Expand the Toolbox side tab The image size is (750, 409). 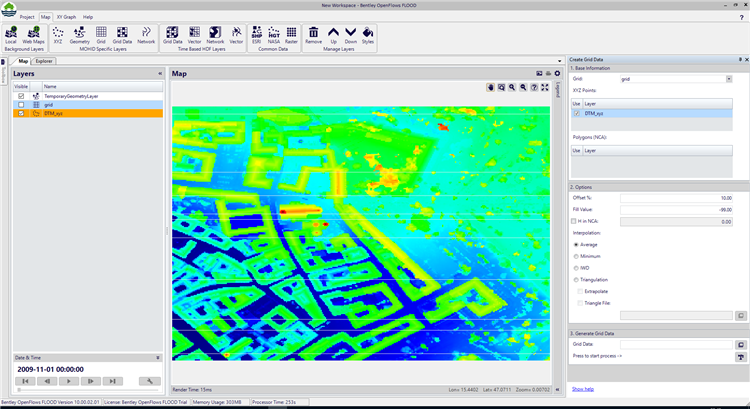[x=3, y=71]
